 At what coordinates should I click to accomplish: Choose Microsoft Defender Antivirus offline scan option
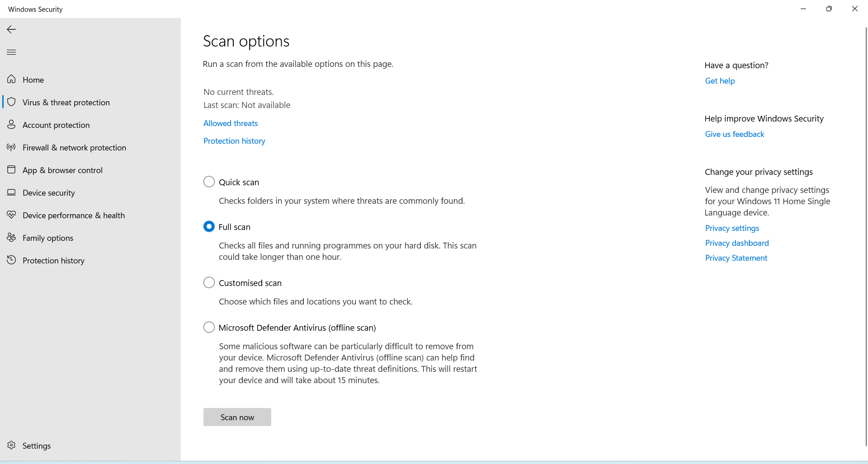pos(209,328)
